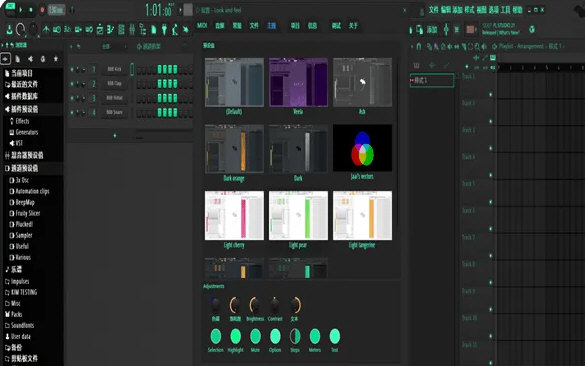This screenshot has width=585, height=366.
Task: Expand the 混合器预设值 browser folder
Action: click(24, 155)
